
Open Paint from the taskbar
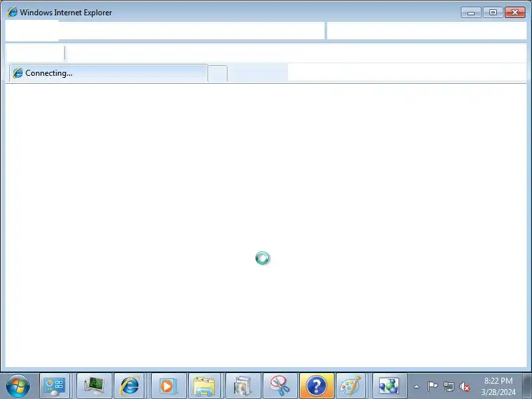(x=351, y=386)
